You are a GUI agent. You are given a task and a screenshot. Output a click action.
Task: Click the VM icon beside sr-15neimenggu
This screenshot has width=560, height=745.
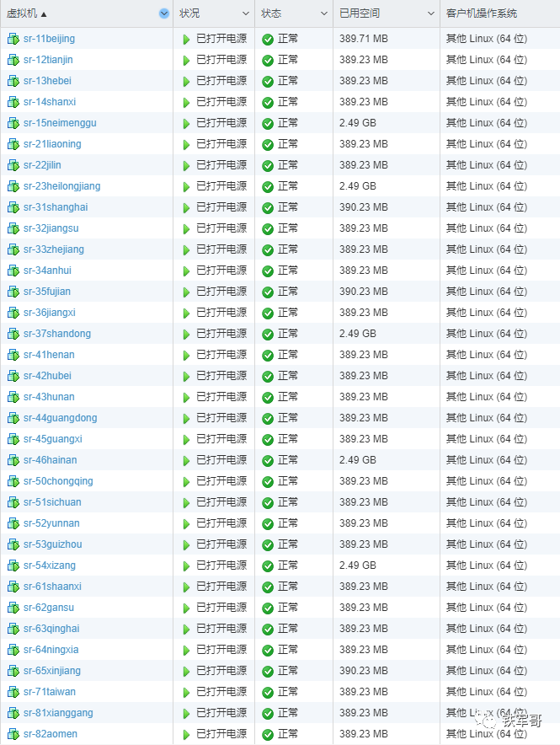click(x=13, y=124)
